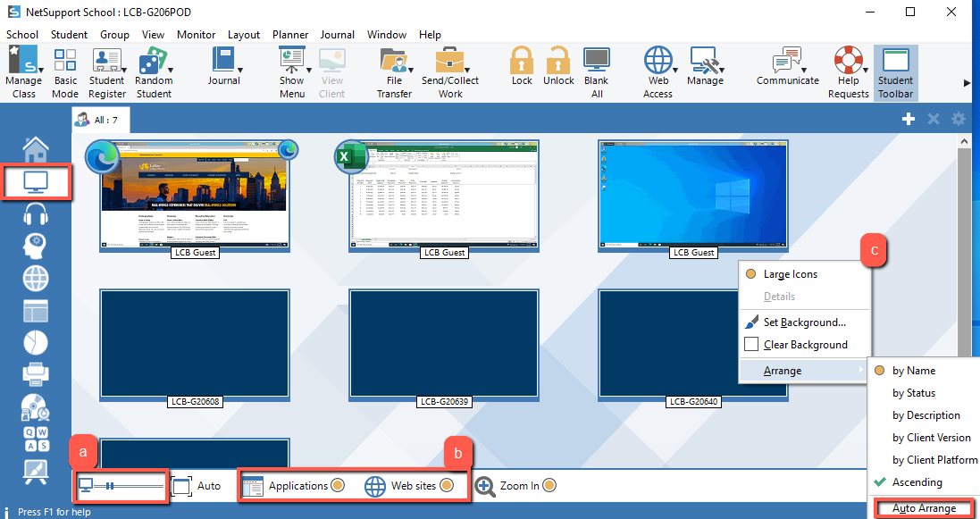The height and width of the screenshot is (519, 980).
Task: Expand File Transfer dropdown arrow
Action: (x=411, y=70)
